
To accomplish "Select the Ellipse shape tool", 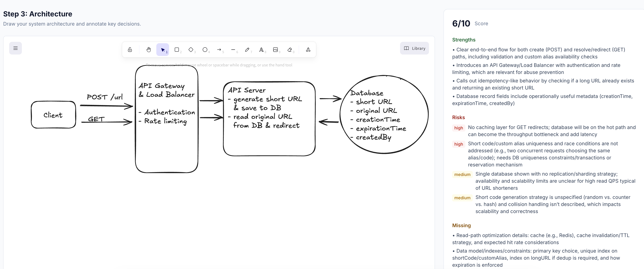I will tap(205, 50).
